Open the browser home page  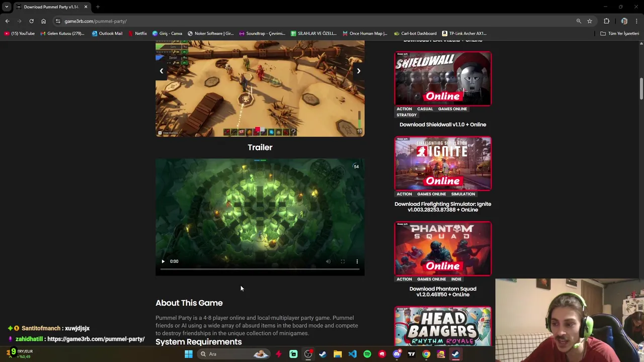pos(43,21)
